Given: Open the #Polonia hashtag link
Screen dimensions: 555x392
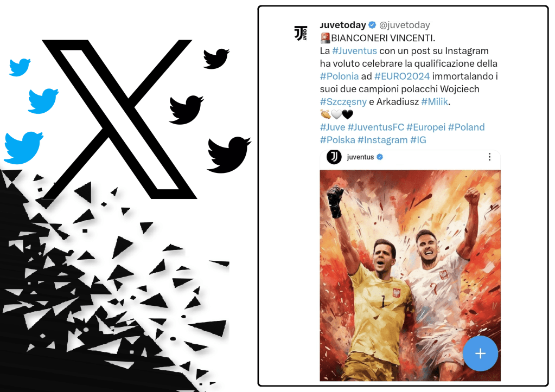Looking at the screenshot, I should coord(339,76).
